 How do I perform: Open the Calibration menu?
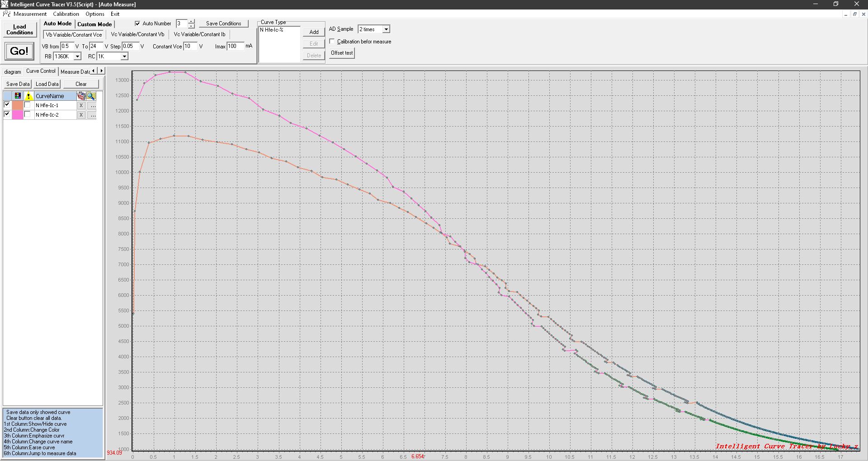pos(66,14)
